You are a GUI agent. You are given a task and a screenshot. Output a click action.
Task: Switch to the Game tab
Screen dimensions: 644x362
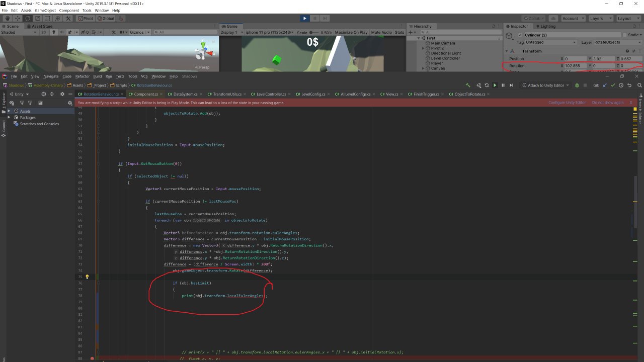pyautogui.click(x=230, y=26)
